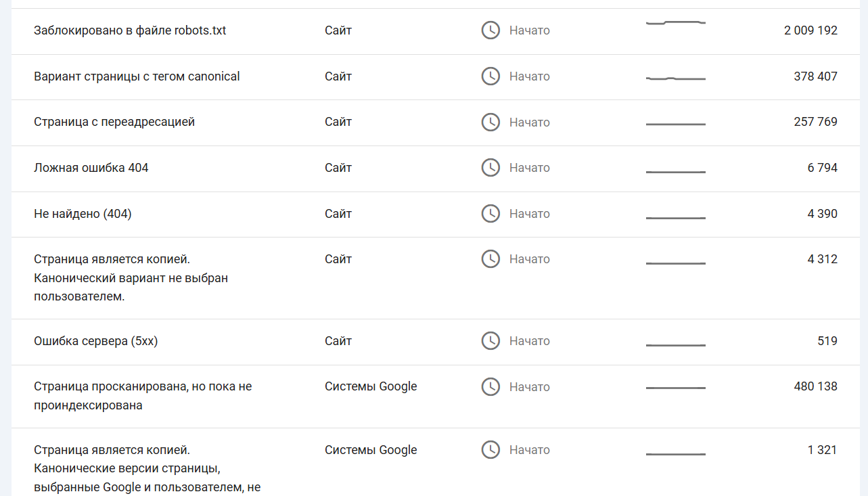The height and width of the screenshot is (496, 868).
Task: Click 'Системы Google' source in crawled-not-indexed row
Action: (371, 387)
